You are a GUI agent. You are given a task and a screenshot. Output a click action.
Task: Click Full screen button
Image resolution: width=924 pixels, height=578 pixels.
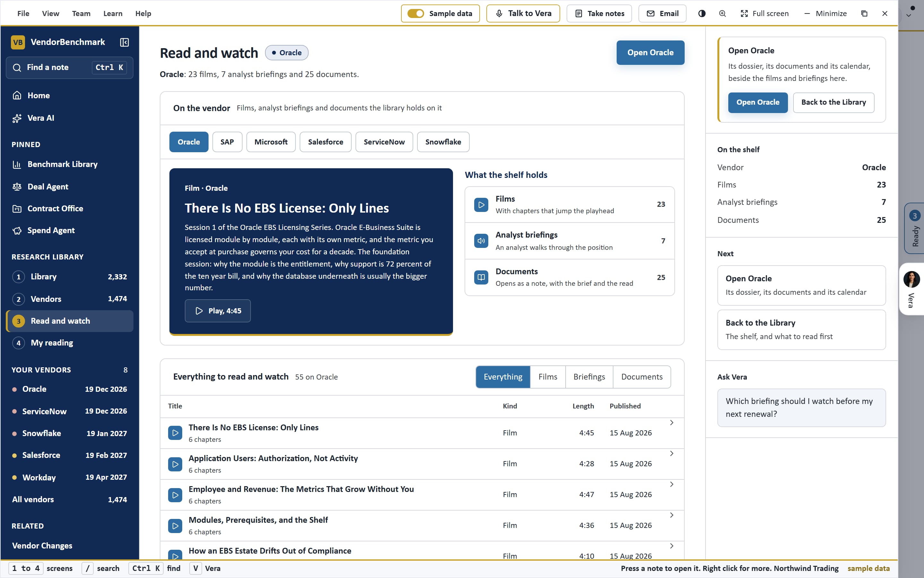click(x=765, y=13)
